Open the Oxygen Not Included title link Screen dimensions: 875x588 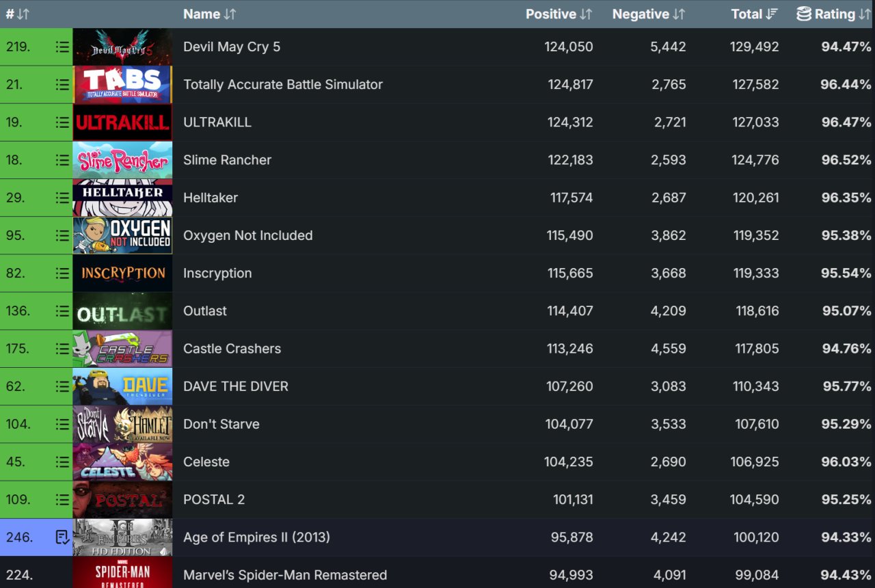(248, 235)
